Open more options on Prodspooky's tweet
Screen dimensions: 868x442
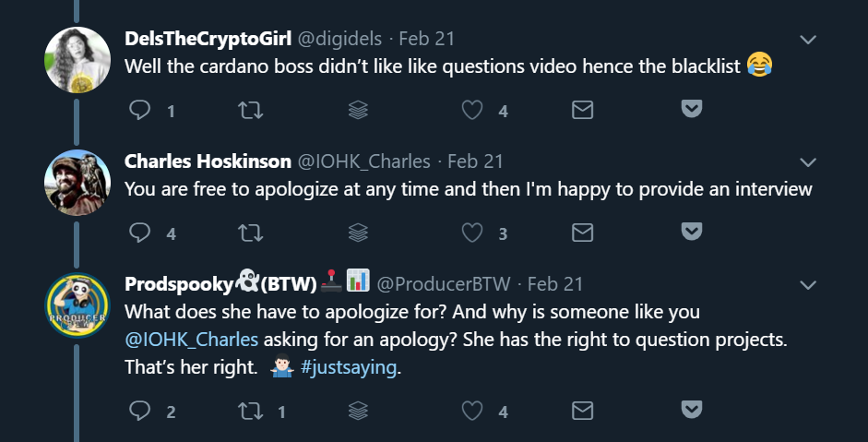click(x=807, y=284)
